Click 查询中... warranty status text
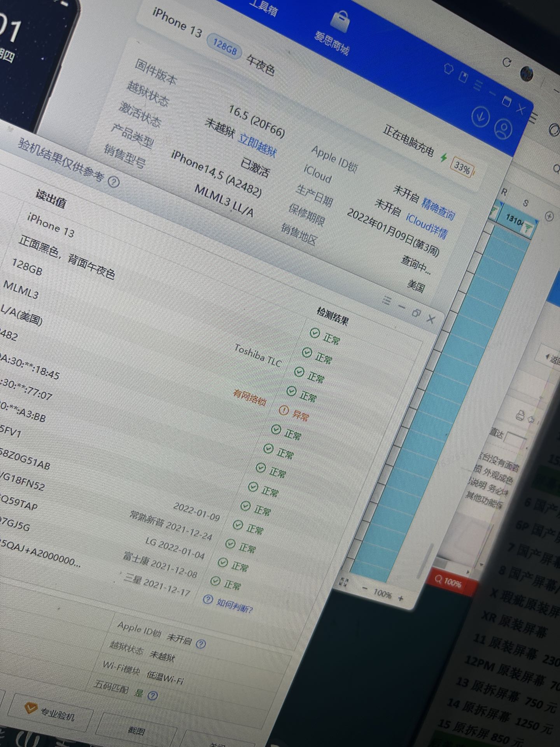This screenshot has height=747, width=560. (x=416, y=265)
